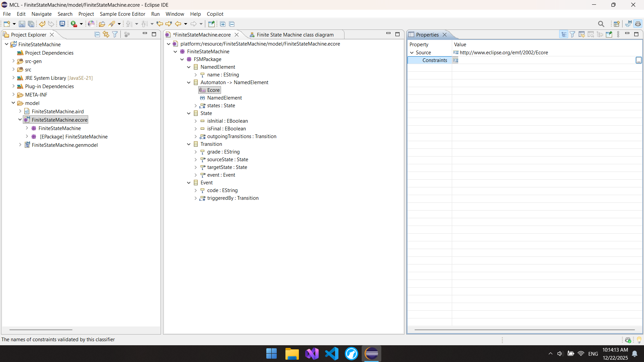The height and width of the screenshot is (362, 644).
Task: Switch to Finite State Machine class diagram tab
Action: pyautogui.click(x=295, y=35)
